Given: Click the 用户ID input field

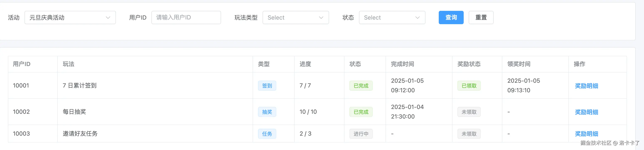Looking at the screenshot, I should pos(186,17).
